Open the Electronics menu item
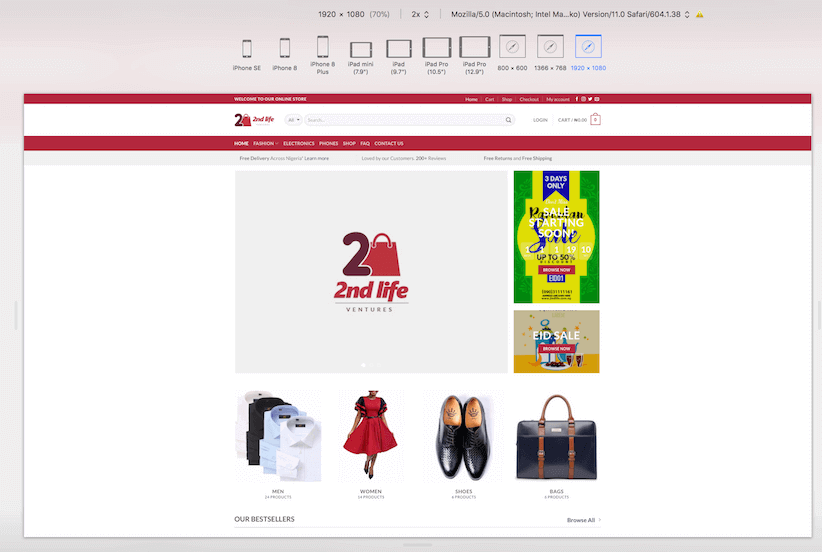 tap(298, 143)
